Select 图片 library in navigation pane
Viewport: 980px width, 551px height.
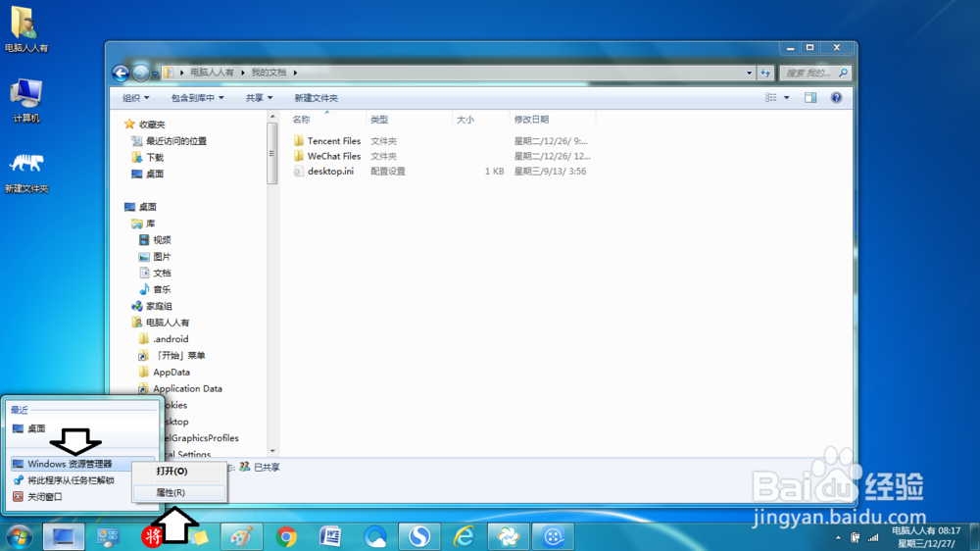tap(162, 257)
